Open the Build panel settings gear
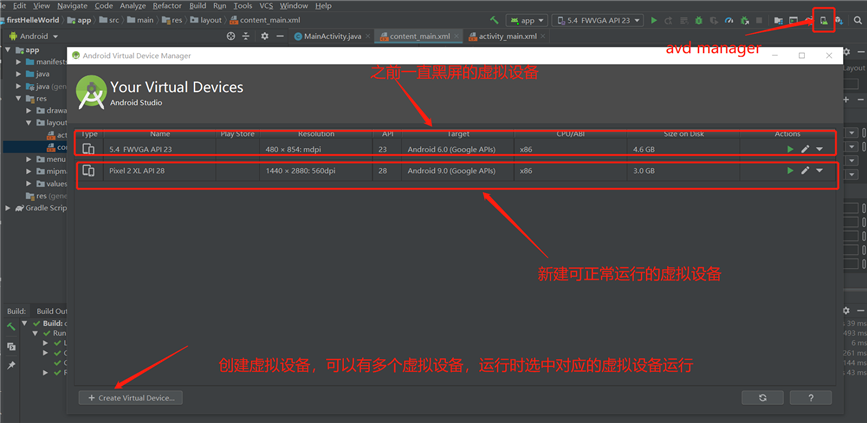Viewport: 867px width, 423px height. [846, 311]
